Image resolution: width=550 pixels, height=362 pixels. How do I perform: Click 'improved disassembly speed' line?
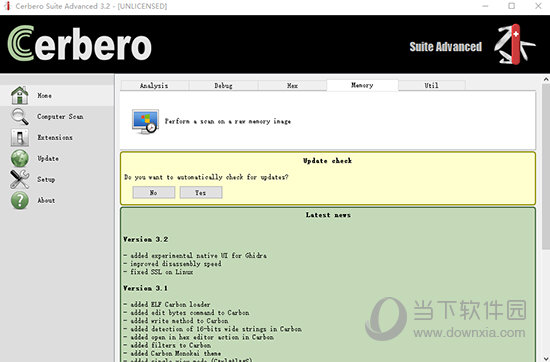tap(173, 264)
